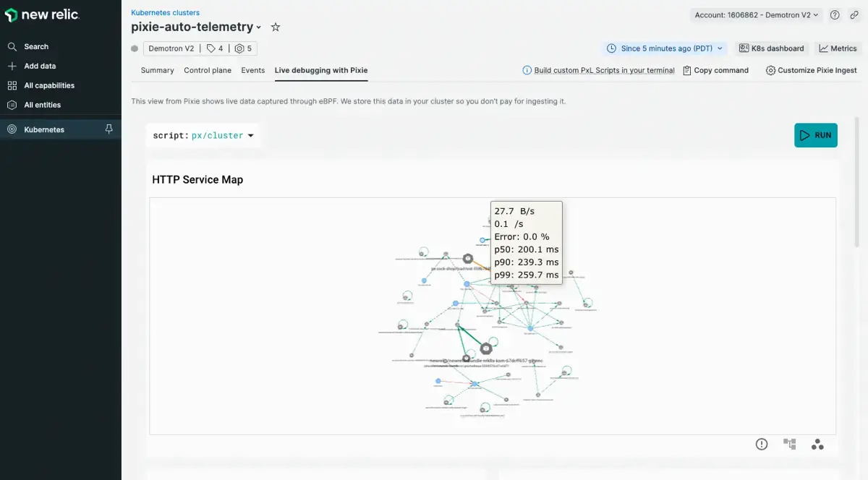Click Customize Pixie Ingest
The height and width of the screenshot is (480, 868).
[812, 70]
